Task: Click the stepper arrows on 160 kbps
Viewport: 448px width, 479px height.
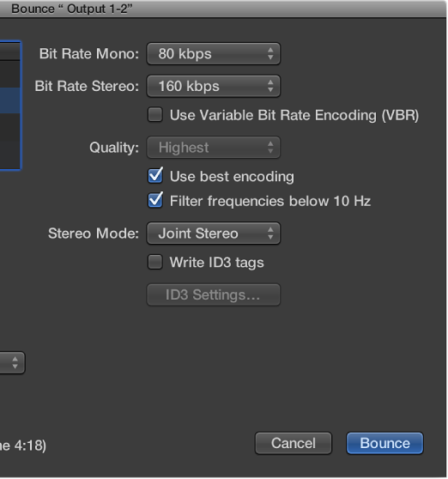Action: point(270,86)
